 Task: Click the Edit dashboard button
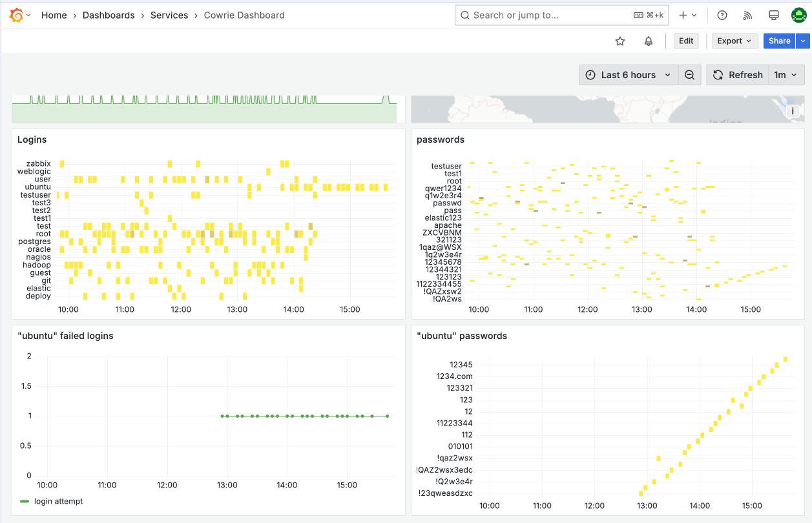click(x=686, y=41)
